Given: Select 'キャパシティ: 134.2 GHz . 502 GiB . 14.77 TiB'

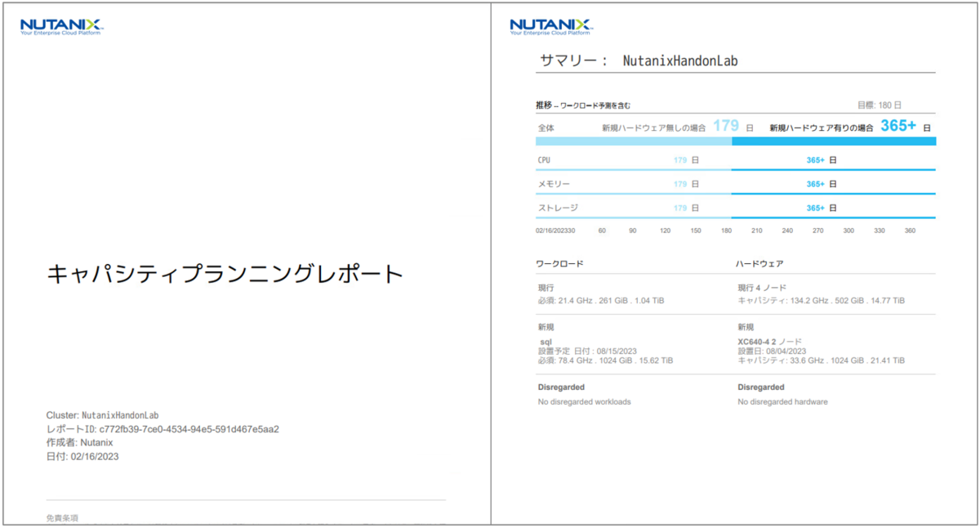Looking at the screenshot, I should 821,301.
